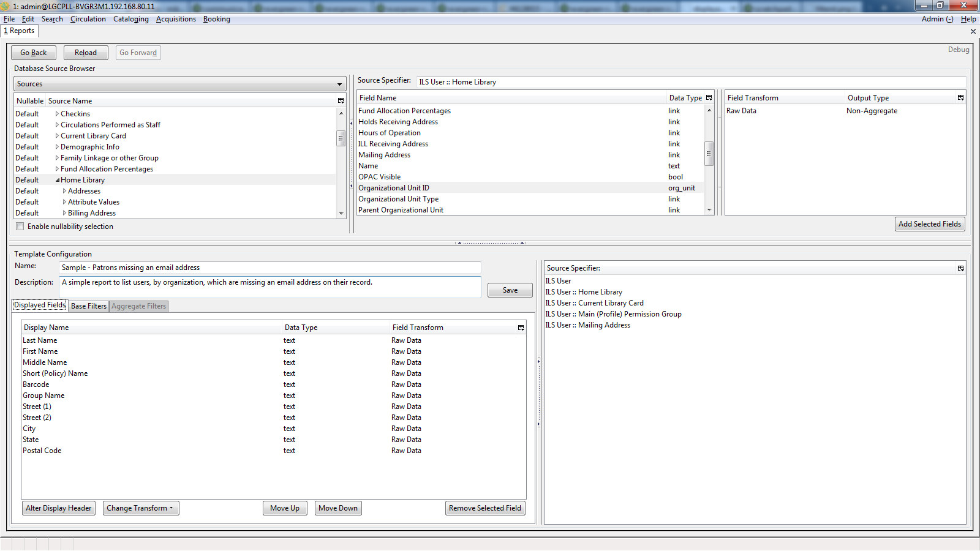Switch to the Base Filters tab
980x551 pixels.
89,306
